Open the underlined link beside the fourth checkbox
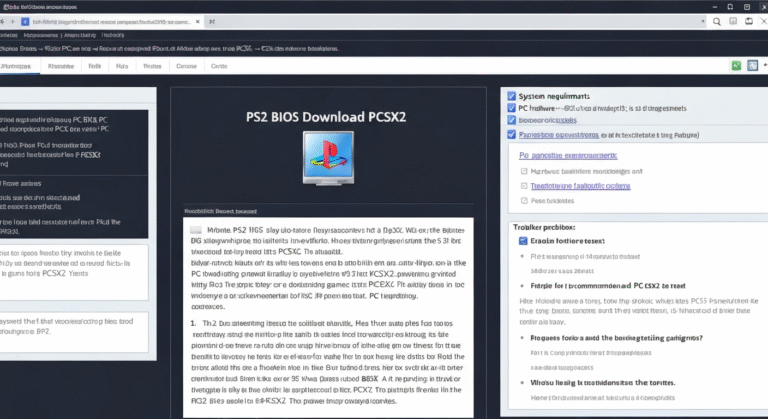Viewport: 768px width, 419px height. 559,135
